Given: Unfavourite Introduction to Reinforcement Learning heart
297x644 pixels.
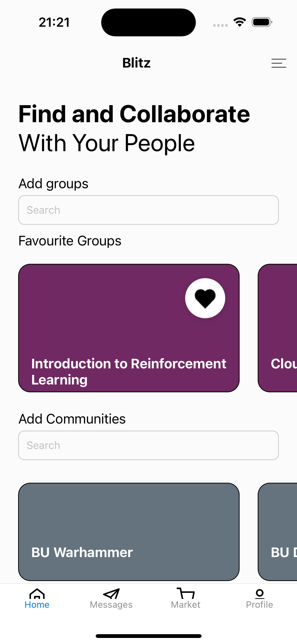Looking at the screenshot, I should click(x=205, y=298).
